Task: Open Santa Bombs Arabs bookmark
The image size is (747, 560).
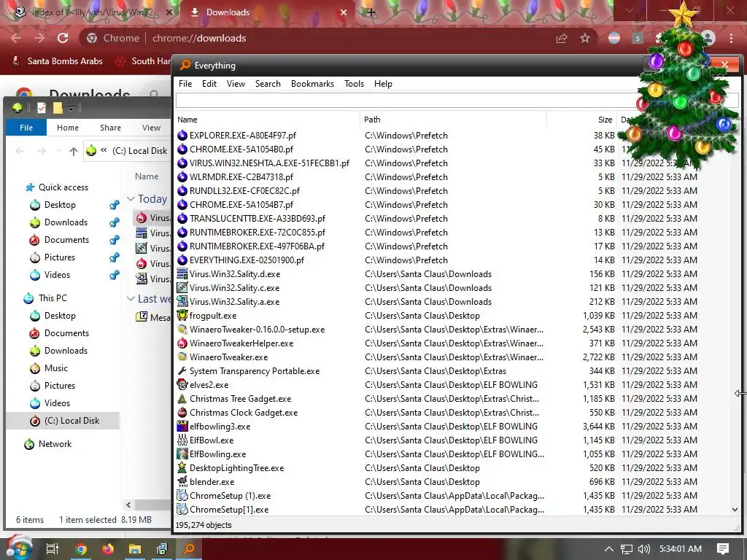Action: (58, 61)
